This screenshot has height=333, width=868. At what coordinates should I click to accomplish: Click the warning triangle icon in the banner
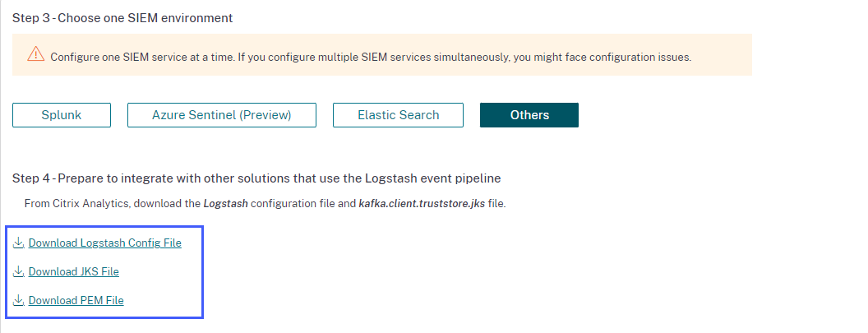[35, 54]
